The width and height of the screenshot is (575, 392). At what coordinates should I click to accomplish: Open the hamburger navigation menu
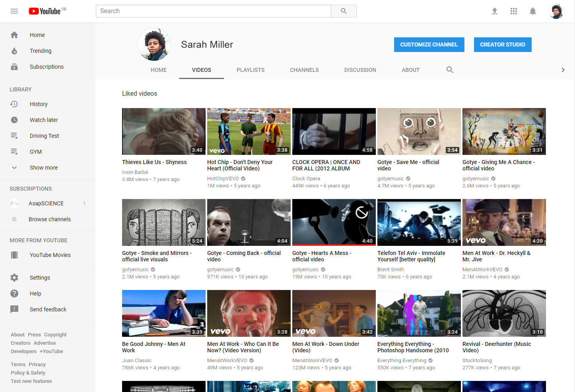14,11
